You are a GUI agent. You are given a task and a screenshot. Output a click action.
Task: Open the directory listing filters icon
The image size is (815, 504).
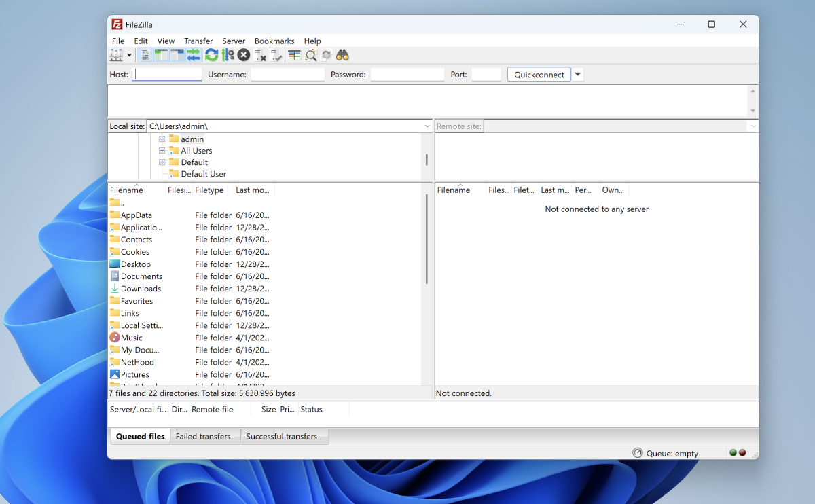tap(294, 55)
